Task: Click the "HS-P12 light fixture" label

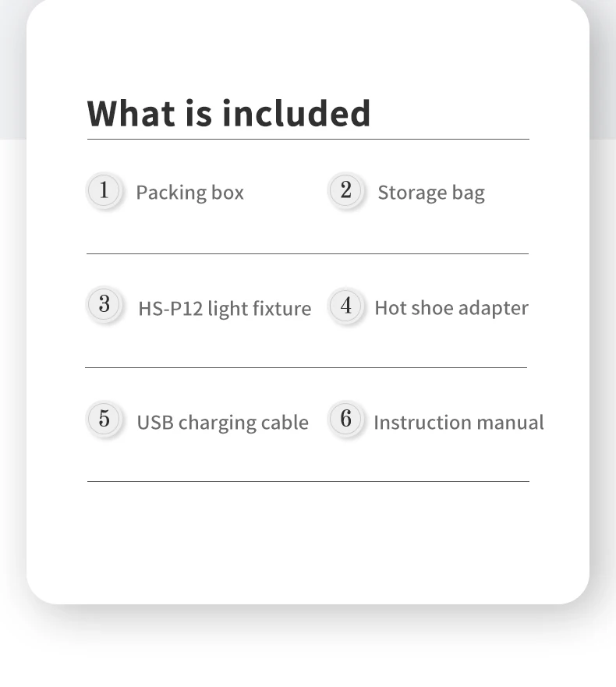Action: click(x=225, y=309)
